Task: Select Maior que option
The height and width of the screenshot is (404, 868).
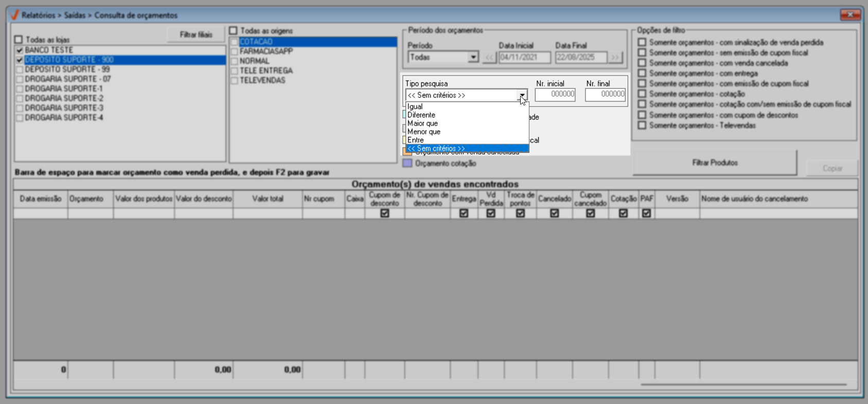Action: click(x=423, y=124)
